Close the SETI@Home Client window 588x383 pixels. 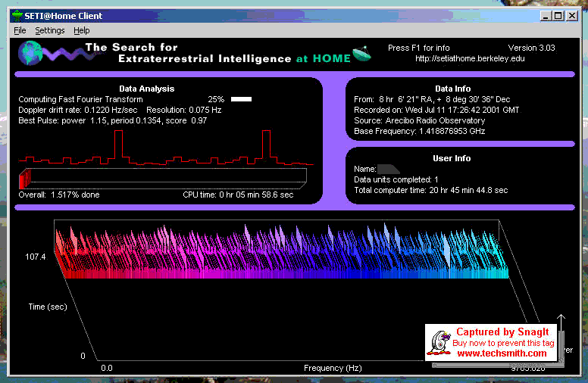(572, 16)
